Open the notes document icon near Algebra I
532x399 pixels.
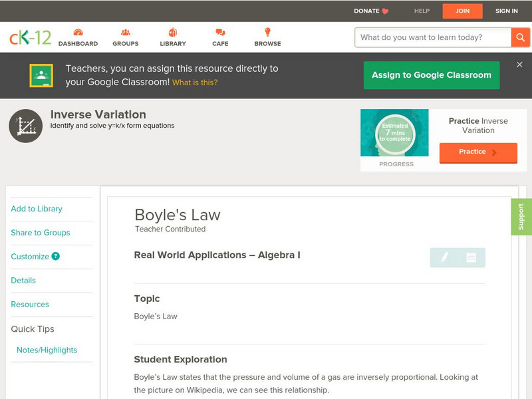point(470,257)
